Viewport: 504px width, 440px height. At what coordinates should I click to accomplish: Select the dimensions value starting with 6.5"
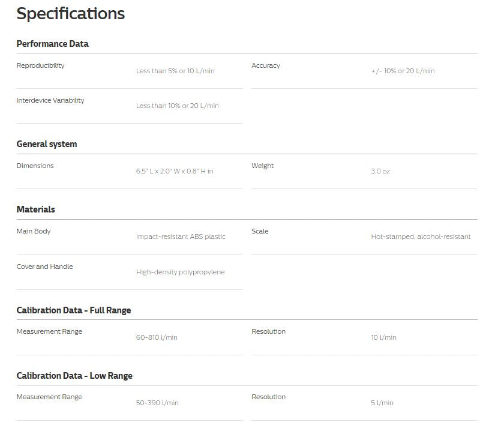[x=175, y=171]
